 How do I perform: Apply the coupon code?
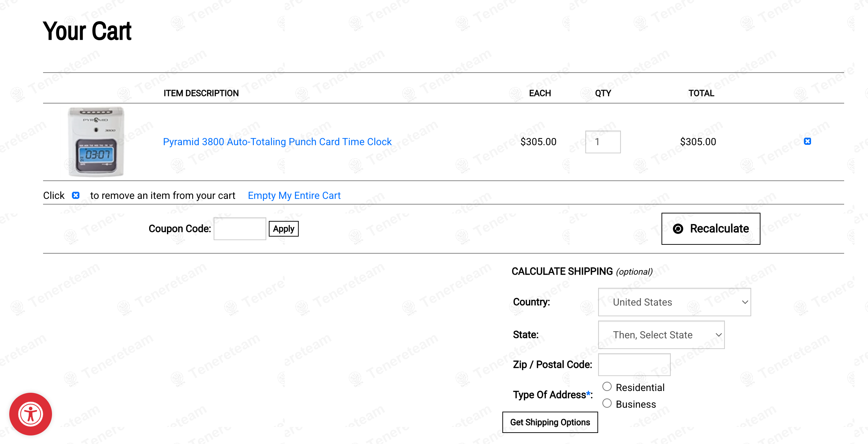[x=283, y=229]
